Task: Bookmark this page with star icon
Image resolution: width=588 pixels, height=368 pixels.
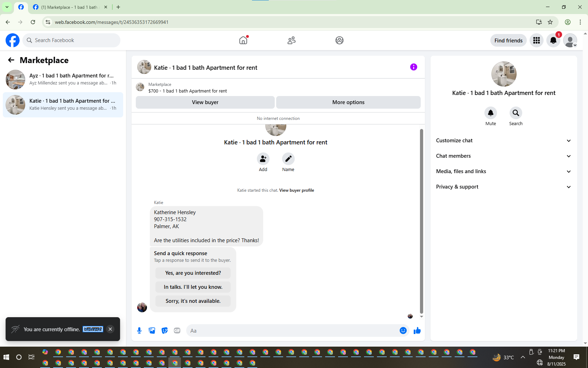Action: 550,22
